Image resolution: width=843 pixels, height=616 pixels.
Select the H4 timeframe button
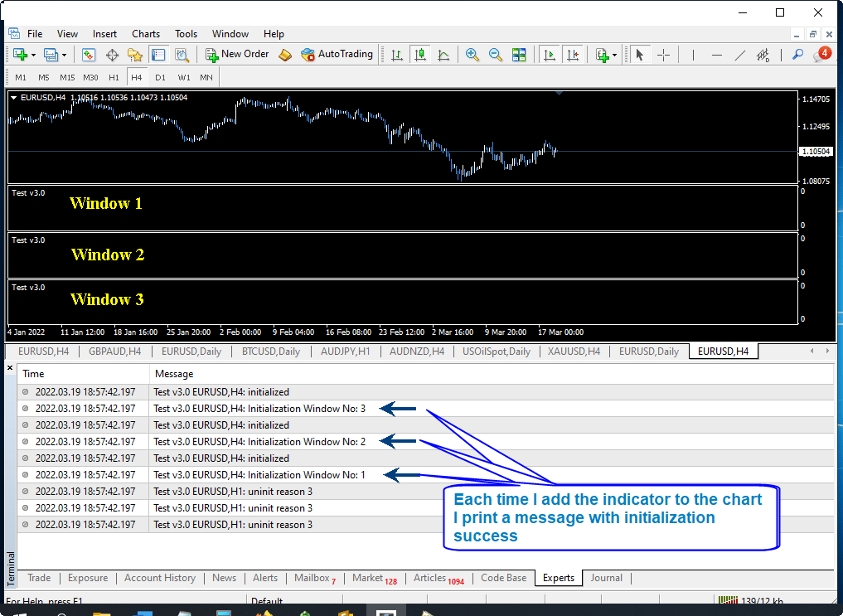tap(137, 76)
